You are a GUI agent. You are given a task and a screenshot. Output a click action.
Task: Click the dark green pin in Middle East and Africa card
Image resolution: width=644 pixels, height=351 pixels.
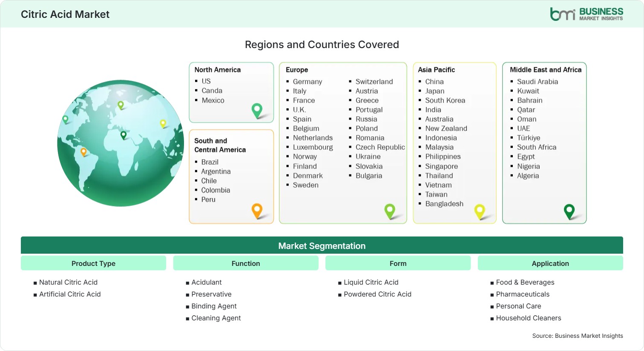coord(569,211)
